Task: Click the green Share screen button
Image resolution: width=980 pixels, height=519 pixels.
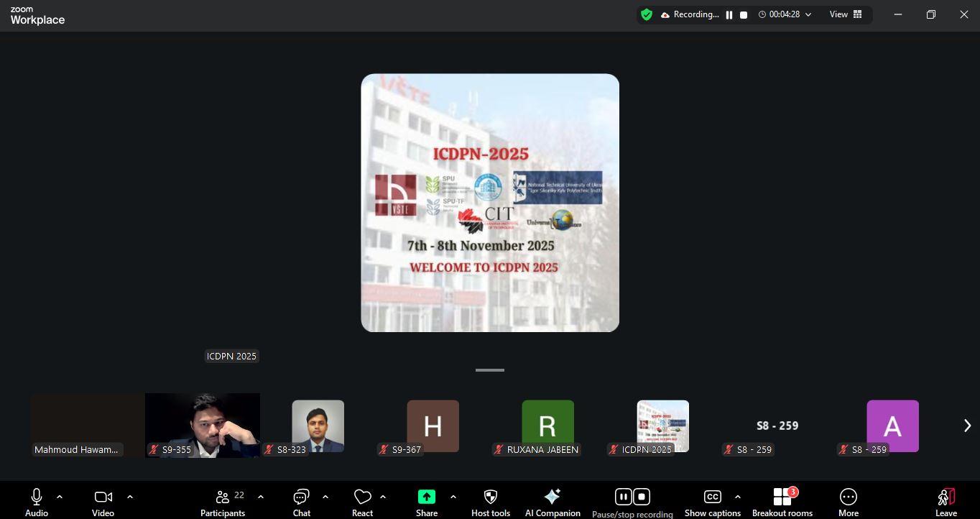Action: click(x=426, y=497)
